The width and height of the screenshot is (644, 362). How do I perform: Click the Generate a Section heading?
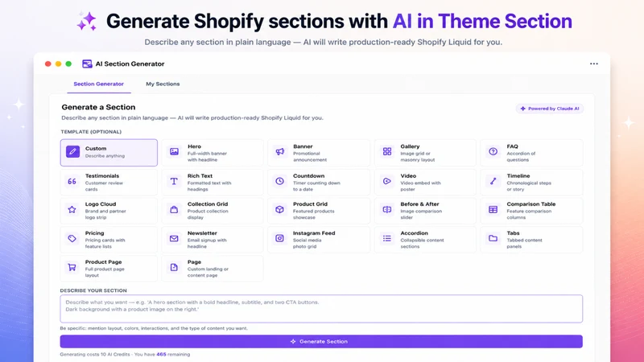point(98,107)
